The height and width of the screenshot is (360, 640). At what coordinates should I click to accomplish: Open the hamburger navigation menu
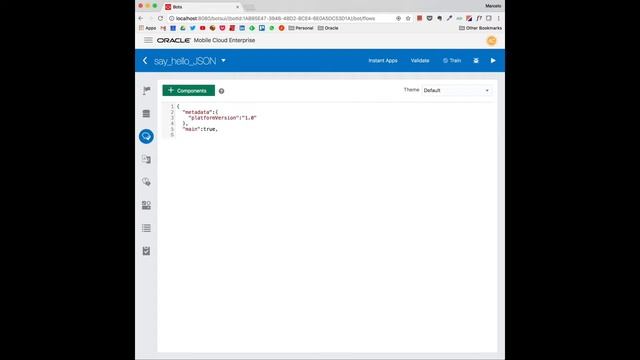point(148,40)
